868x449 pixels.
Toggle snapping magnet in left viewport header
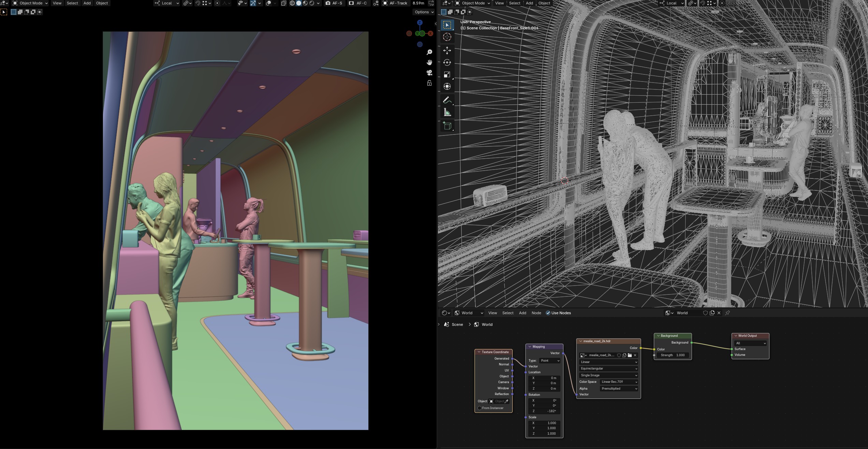(x=198, y=3)
